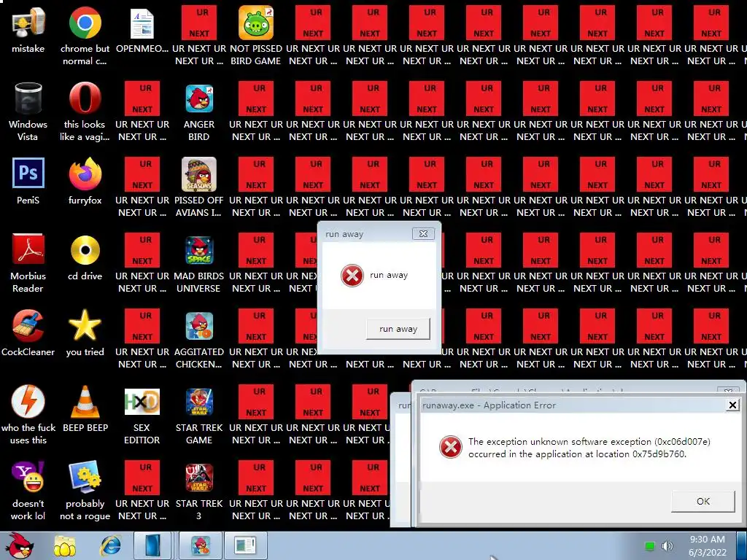Viewport: 747px width, 560px height.
Task: Select the Morbius Reader PDF icon
Action: coord(28,249)
